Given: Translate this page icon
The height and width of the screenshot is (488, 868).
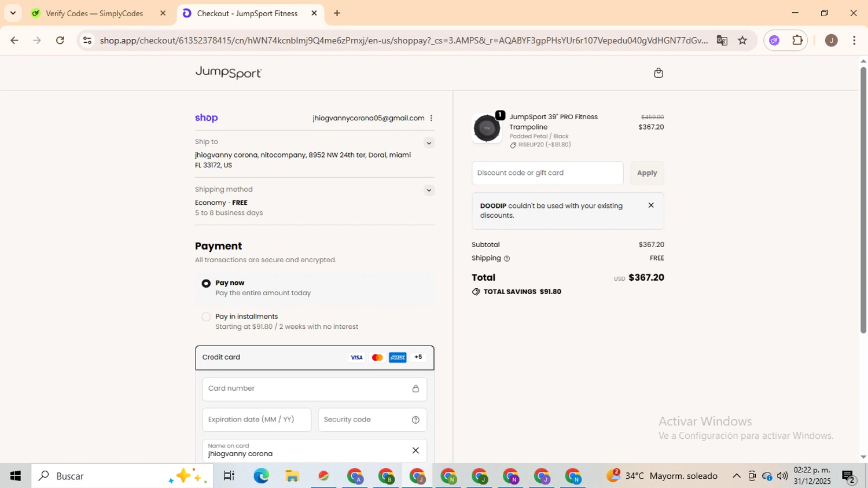Looking at the screenshot, I should tap(722, 41).
